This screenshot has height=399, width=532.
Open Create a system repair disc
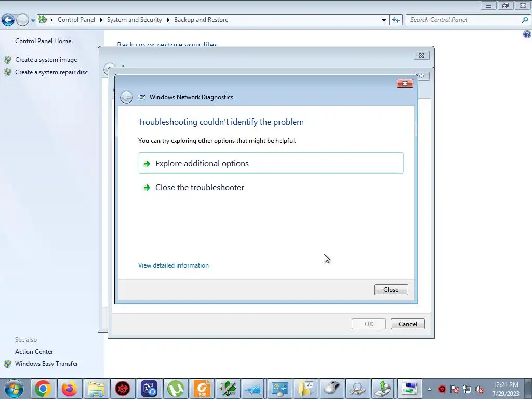tap(51, 72)
